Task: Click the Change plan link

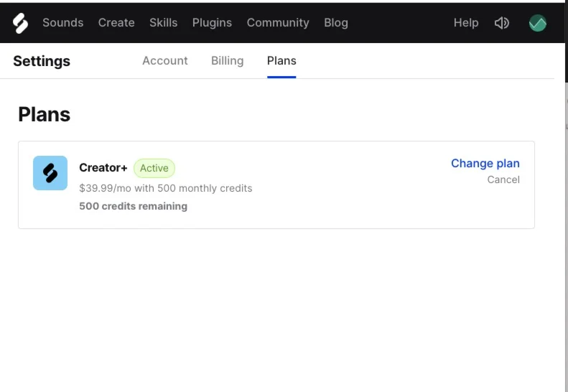Action: click(485, 164)
